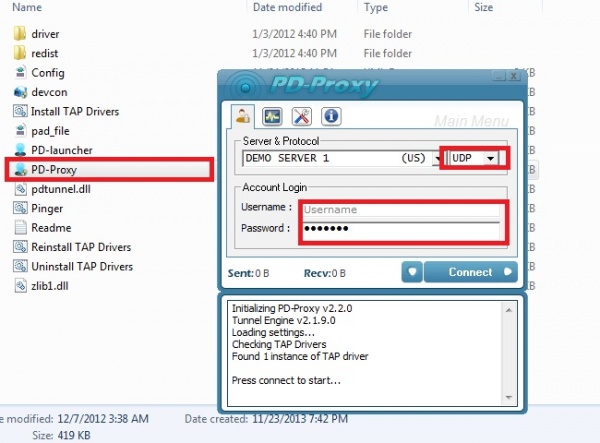Sort files by Name column header

[x=27, y=7]
